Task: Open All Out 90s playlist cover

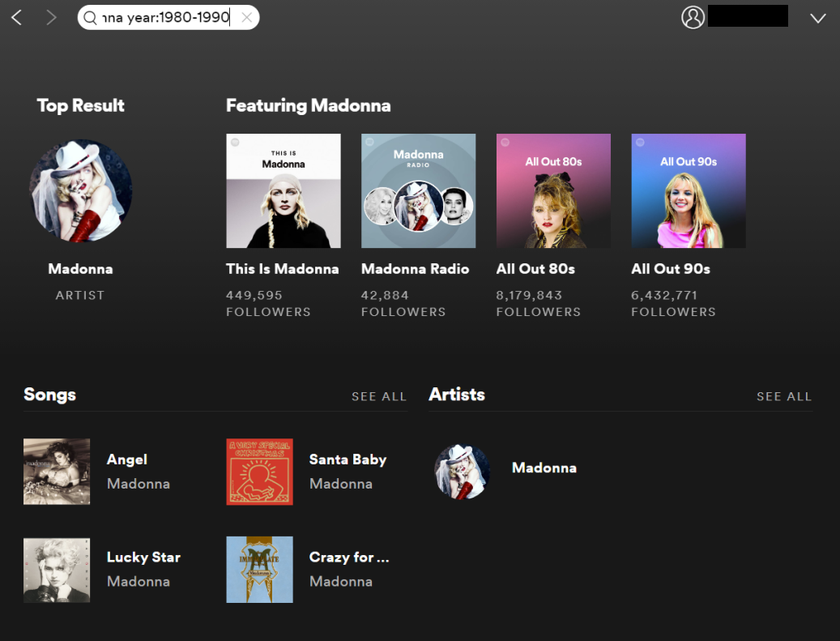Action: click(x=689, y=190)
